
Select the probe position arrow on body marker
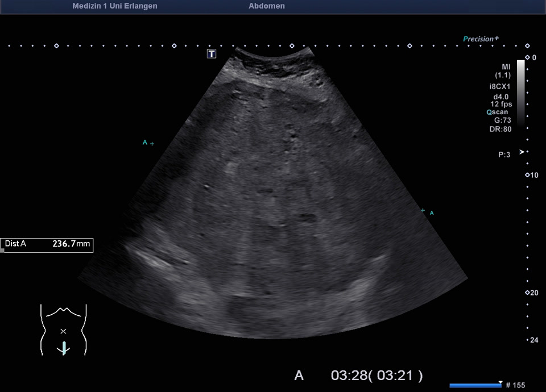64,348
